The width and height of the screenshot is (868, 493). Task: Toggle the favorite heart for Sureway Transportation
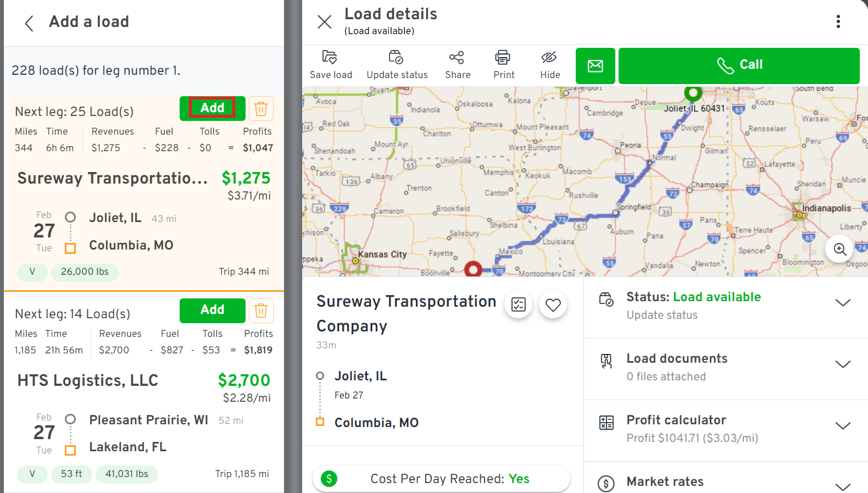pos(553,304)
